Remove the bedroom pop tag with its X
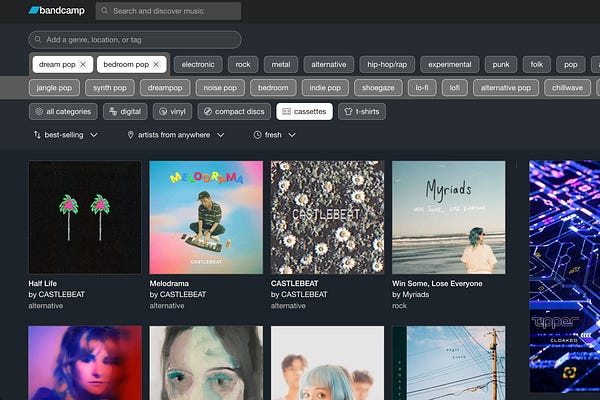This screenshot has height=400, width=600. pos(156,64)
